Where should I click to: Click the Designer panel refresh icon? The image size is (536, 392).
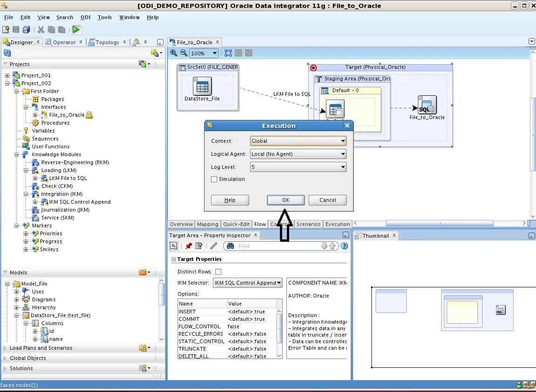click(x=7, y=53)
